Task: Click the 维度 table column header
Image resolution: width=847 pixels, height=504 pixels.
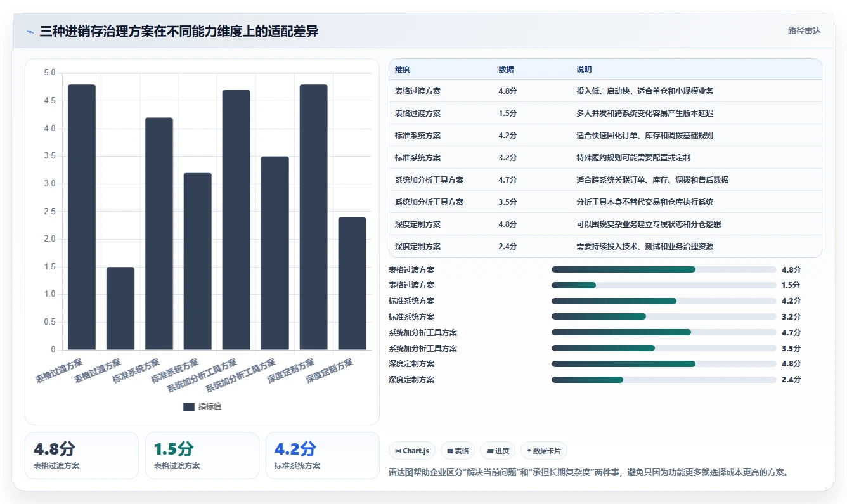Action: coord(403,70)
